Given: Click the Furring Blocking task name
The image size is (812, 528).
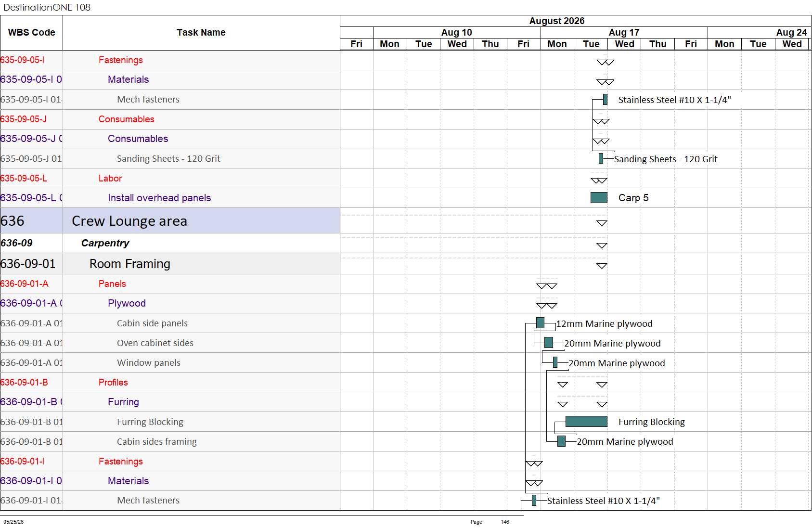Looking at the screenshot, I should point(150,422).
